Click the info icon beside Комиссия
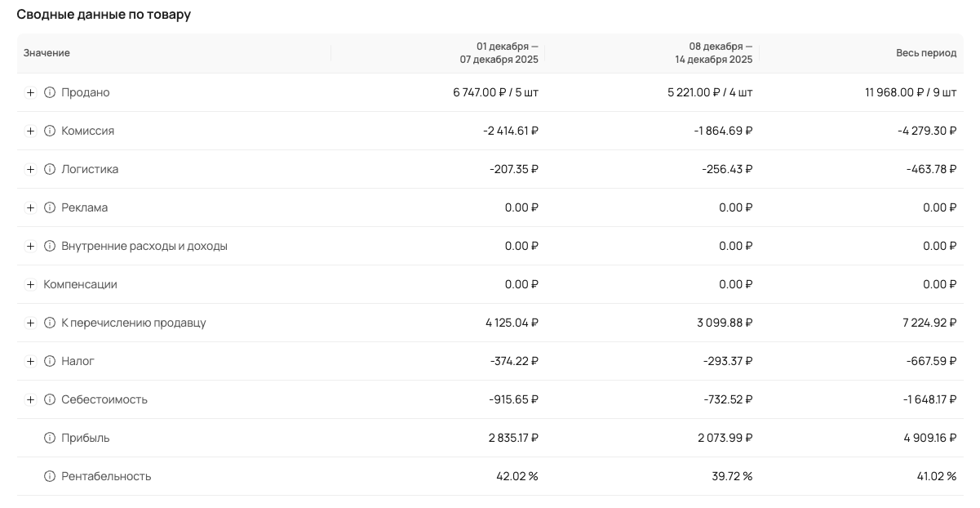980x508 pixels. pyautogui.click(x=50, y=131)
